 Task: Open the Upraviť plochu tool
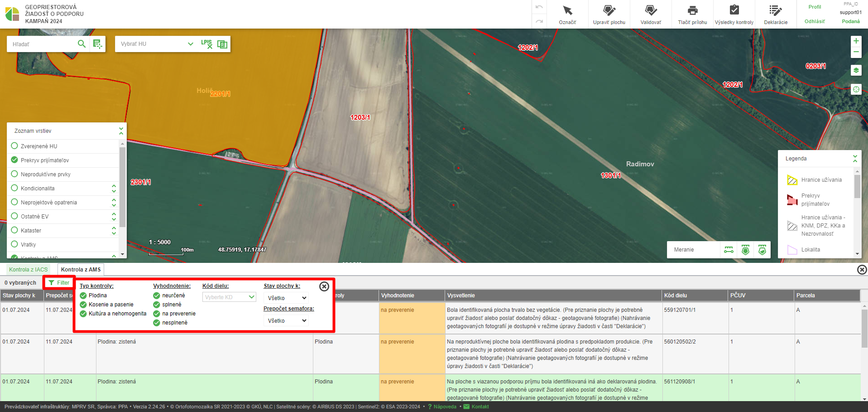point(609,15)
